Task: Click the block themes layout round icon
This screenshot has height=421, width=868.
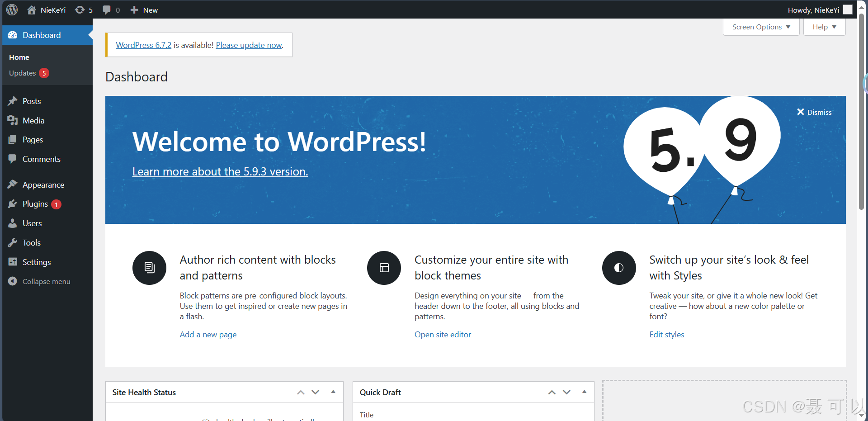Action: click(x=384, y=268)
